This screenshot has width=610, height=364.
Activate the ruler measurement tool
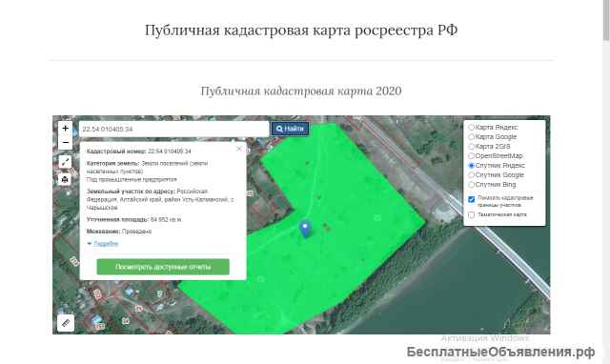(x=66, y=323)
